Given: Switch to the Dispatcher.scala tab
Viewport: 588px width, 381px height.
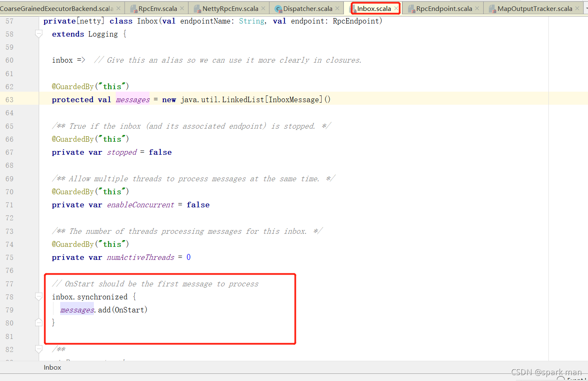Looking at the screenshot, I should 307,8.
